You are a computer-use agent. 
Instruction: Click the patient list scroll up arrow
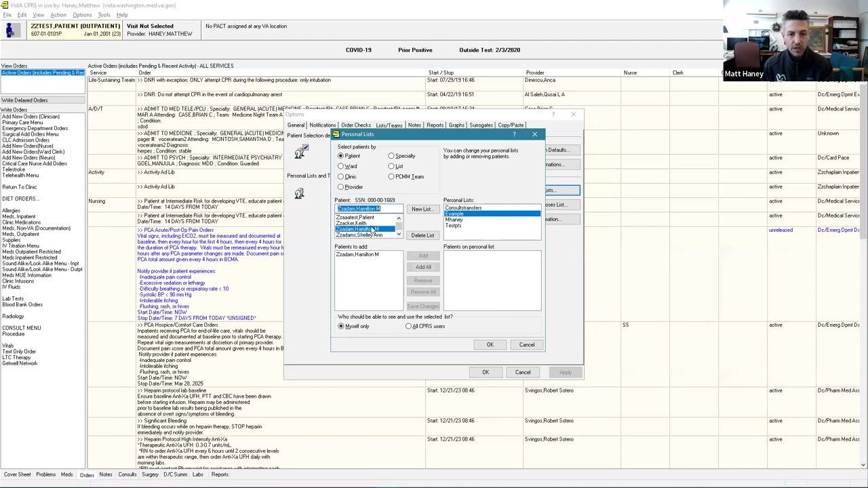coord(399,218)
